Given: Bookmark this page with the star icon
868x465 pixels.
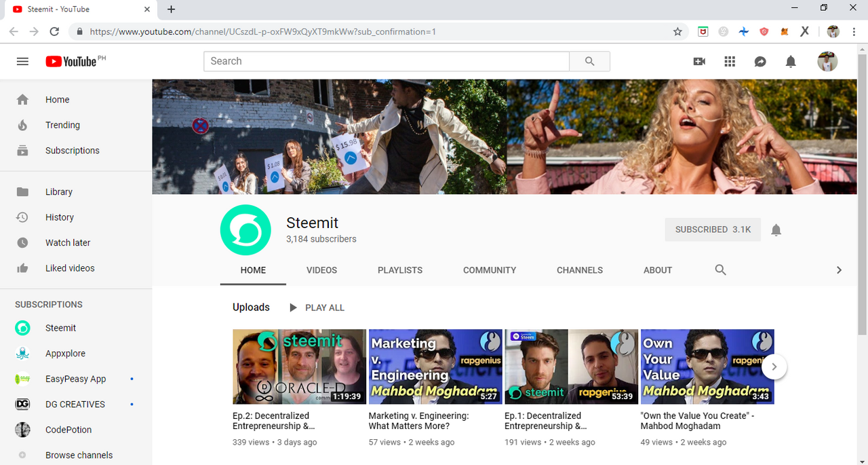Looking at the screenshot, I should click(677, 31).
